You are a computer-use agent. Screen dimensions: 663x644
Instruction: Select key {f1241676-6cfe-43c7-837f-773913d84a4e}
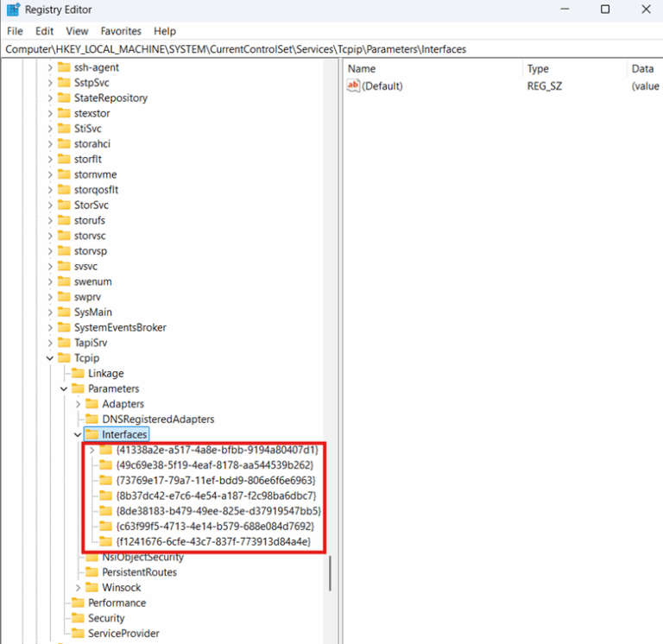click(x=213, y=541)
